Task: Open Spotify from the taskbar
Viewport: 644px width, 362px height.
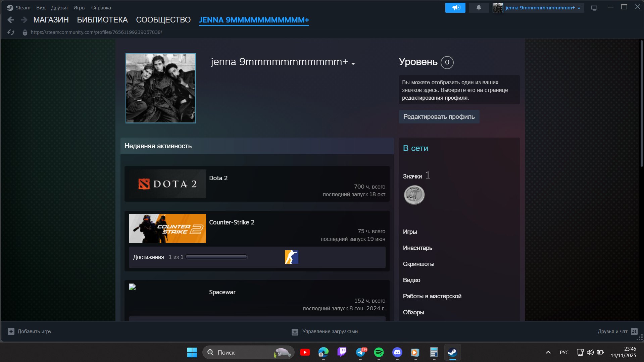Action: tap(379, 352)
